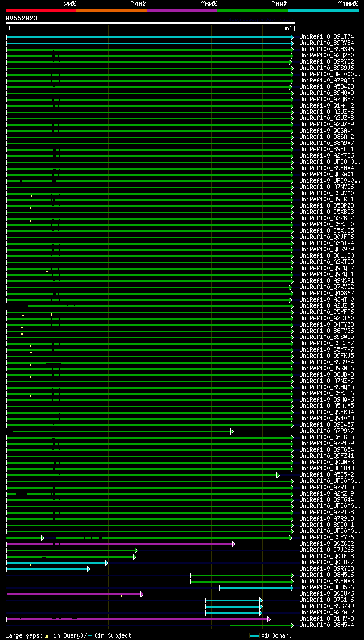Click label UniRef100_C5WVM0
This screenshot has width=364, height=640.
coord(326,193)
